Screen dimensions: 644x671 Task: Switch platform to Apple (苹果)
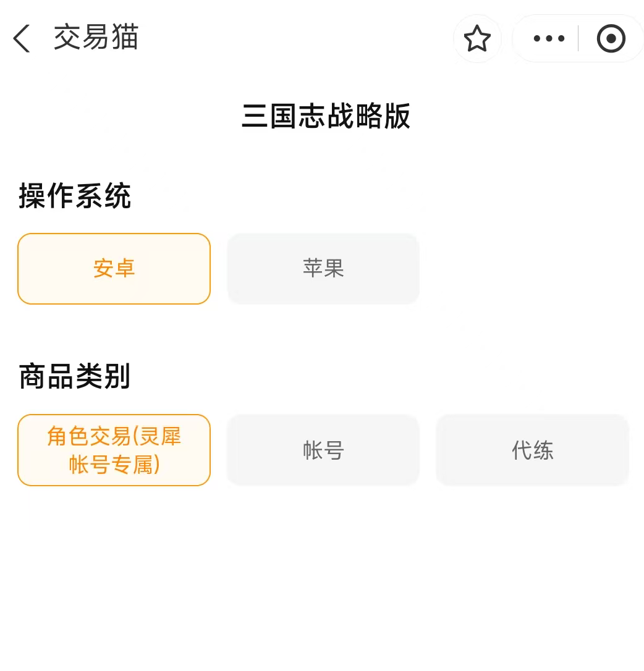(x=323, y=269)
